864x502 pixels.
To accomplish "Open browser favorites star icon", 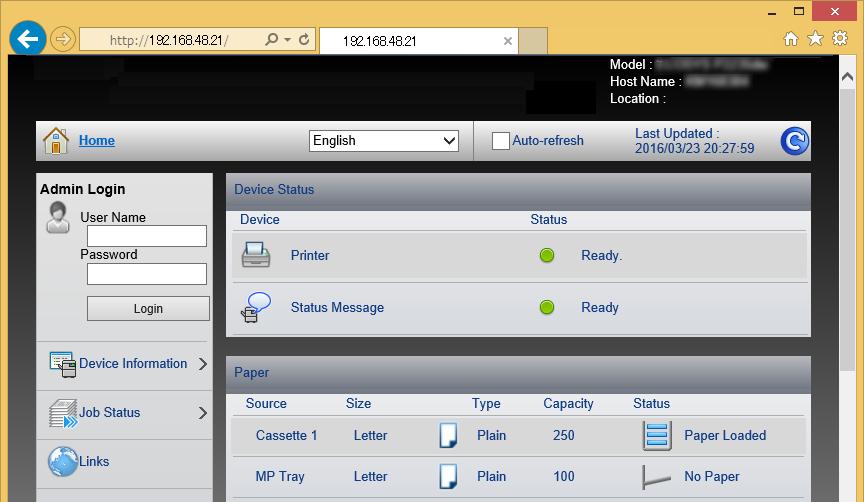I will coord(815,38).
